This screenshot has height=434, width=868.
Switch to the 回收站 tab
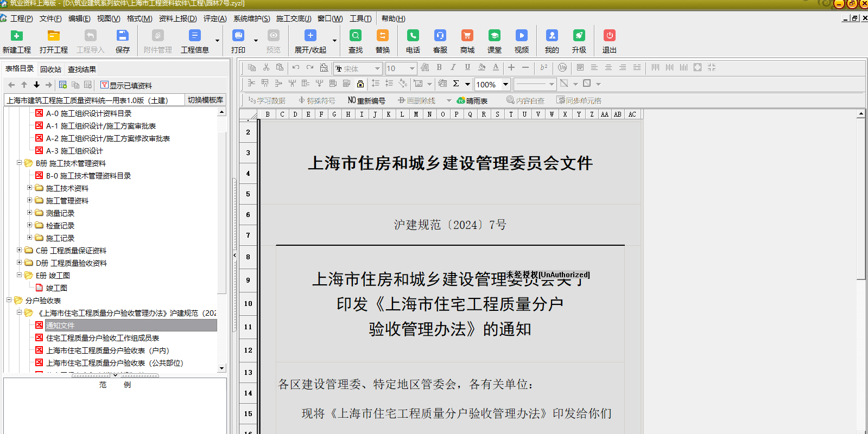[x=50, y=69]
